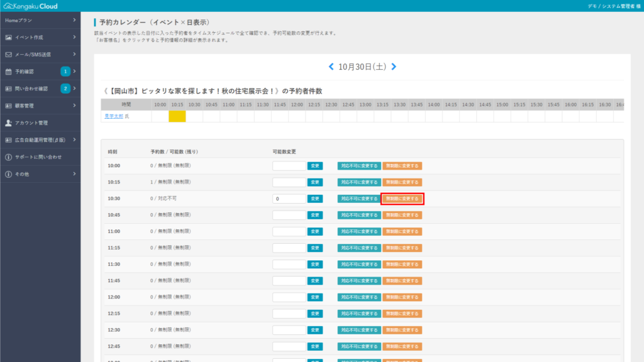
Task: Click the サポートに問い合わせ info icon
Action: point(8,157)
